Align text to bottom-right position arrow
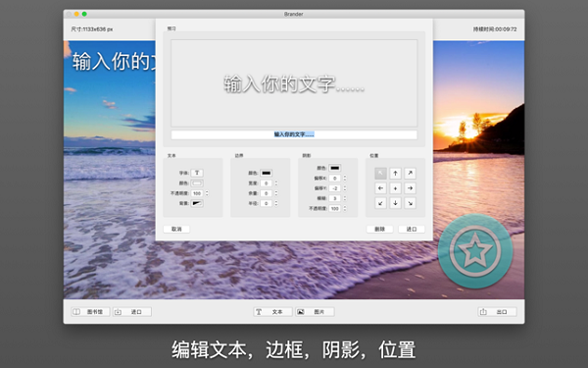This screenshot has height=368, width=588. pyautogui.click(x=411, y=203)
